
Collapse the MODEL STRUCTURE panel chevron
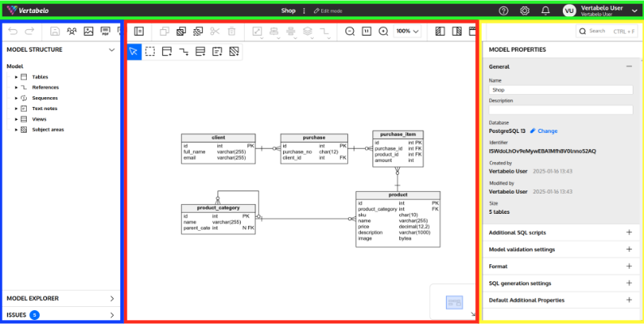click(112, 49)
